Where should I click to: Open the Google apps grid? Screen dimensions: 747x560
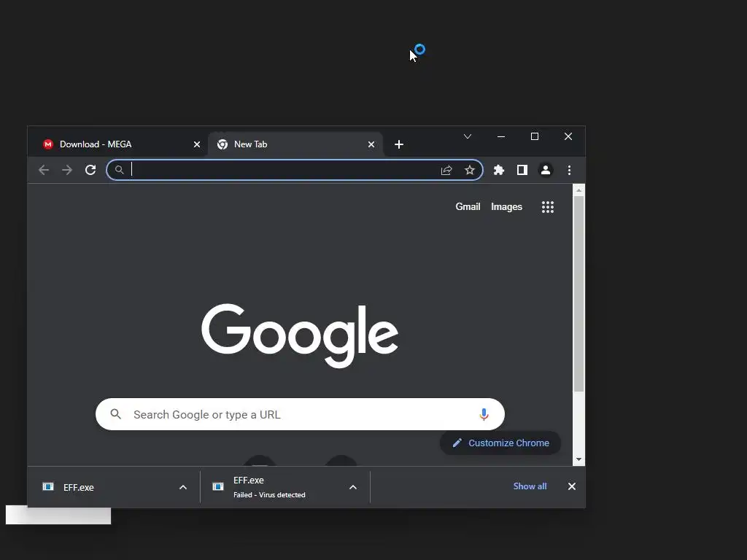pos(548,206)
